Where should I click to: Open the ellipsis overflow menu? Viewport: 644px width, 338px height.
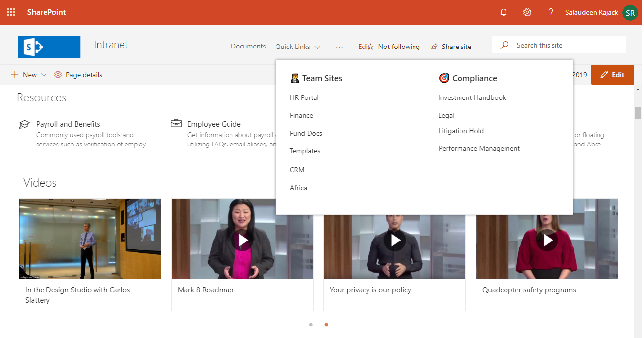tap(340, 46)
